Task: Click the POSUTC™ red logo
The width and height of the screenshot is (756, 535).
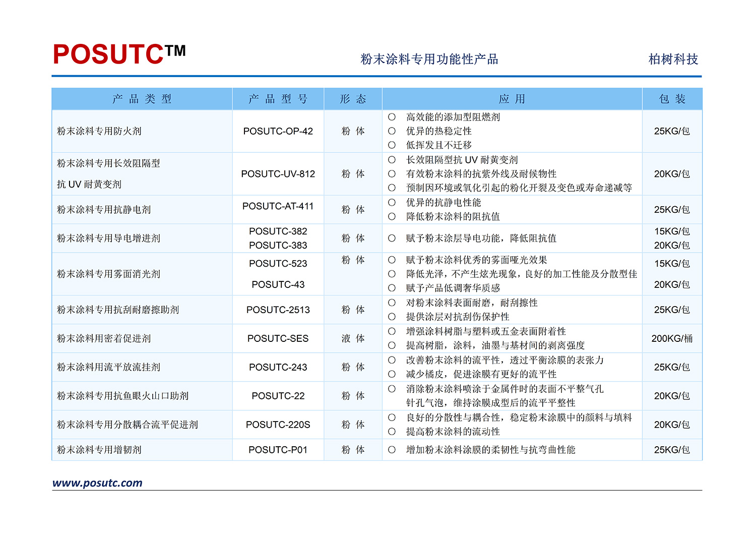Action: pos(119,54)
